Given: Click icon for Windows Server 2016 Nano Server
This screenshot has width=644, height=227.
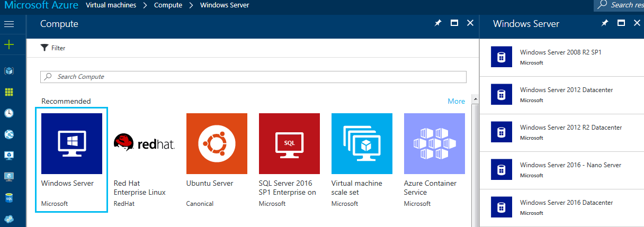Looking at the screenshot, I should click(501, 169).
